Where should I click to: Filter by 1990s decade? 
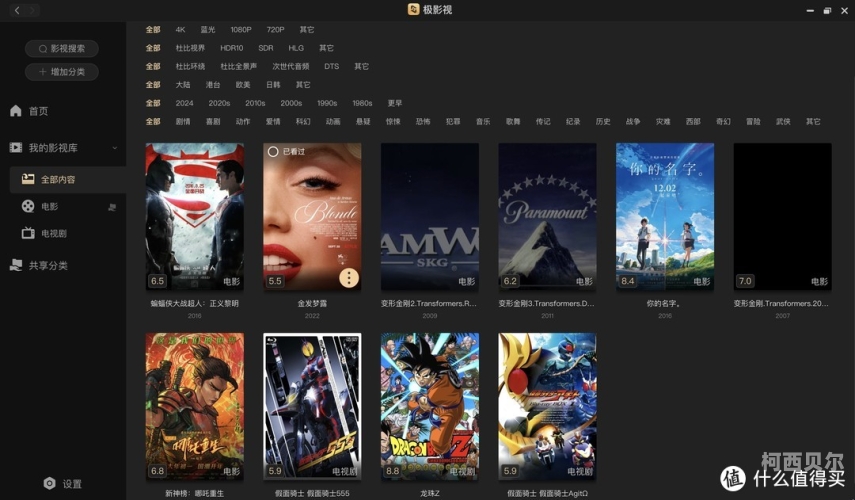(x=327, y=103)
